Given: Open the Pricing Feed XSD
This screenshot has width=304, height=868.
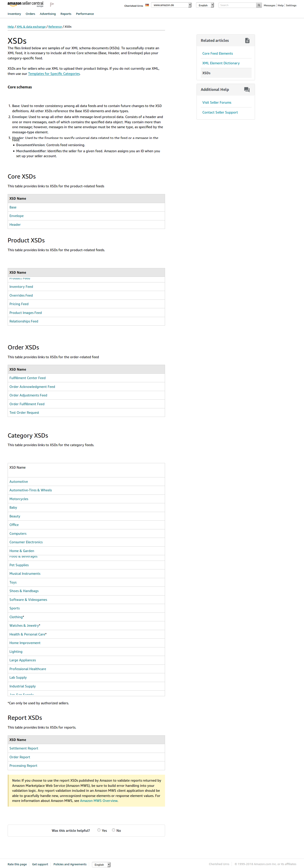Looking at the screenshot, I should [19, 304].
